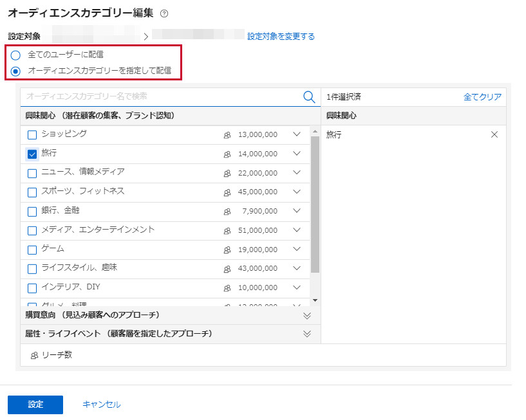This screenshot has height=420, width=526.
Task: Tick the インテリア、DIY checkbox
Action: point(32,288)
